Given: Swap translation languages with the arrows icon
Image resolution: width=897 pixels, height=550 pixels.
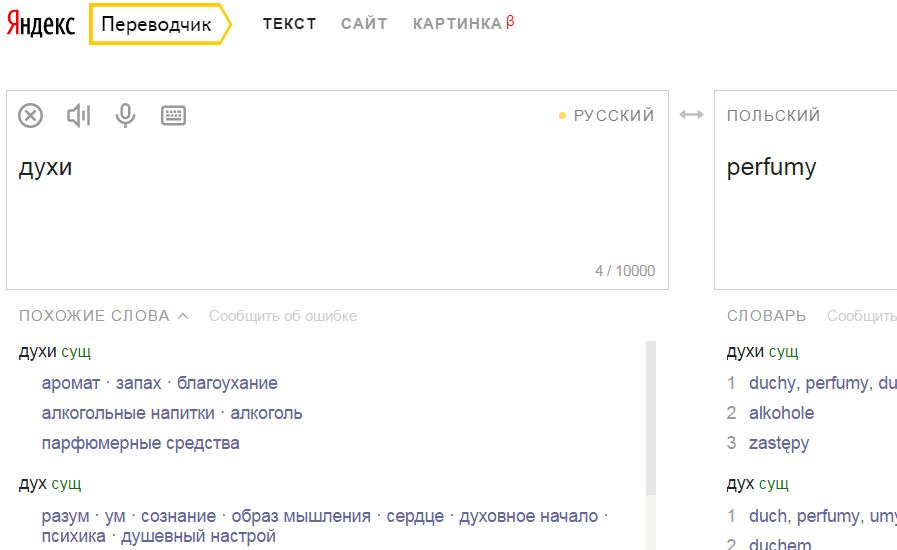Looking at the screenshot, I should [692, 115].
